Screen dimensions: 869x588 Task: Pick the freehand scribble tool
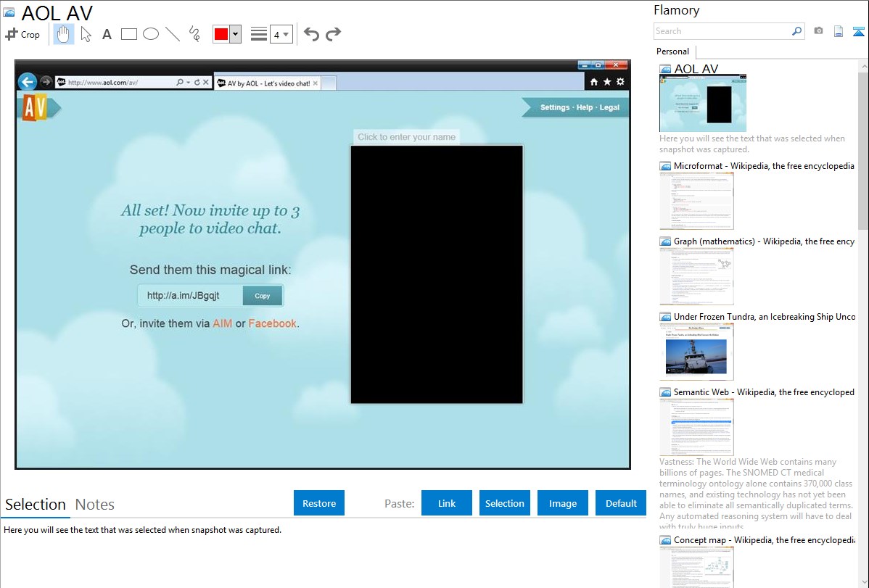pyautogui.click(x=194, y=34)
